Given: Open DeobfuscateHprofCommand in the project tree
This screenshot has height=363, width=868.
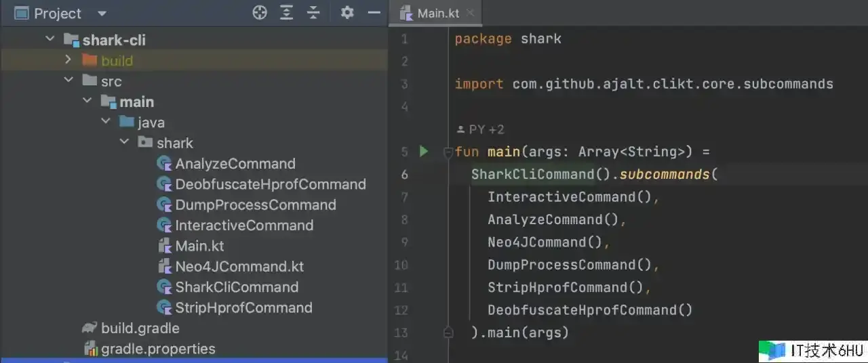Looking at the screenshot, I should [270, 184].
